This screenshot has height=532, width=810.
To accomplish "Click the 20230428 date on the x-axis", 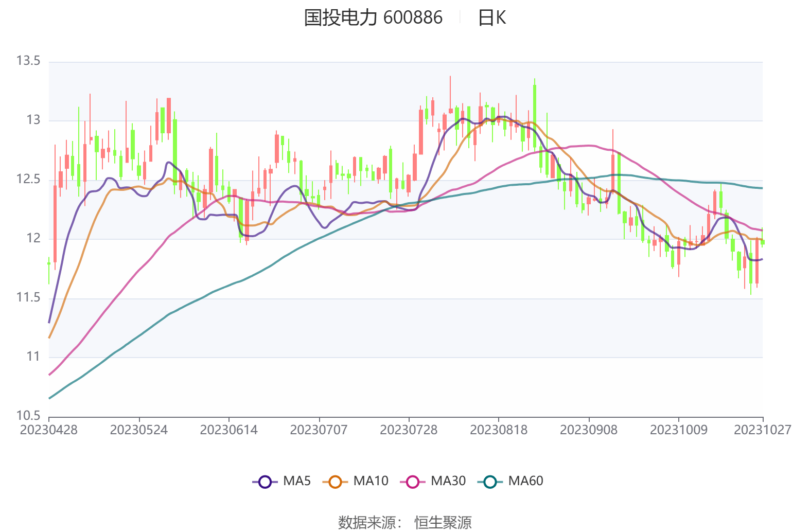I will tap(49, 430).
